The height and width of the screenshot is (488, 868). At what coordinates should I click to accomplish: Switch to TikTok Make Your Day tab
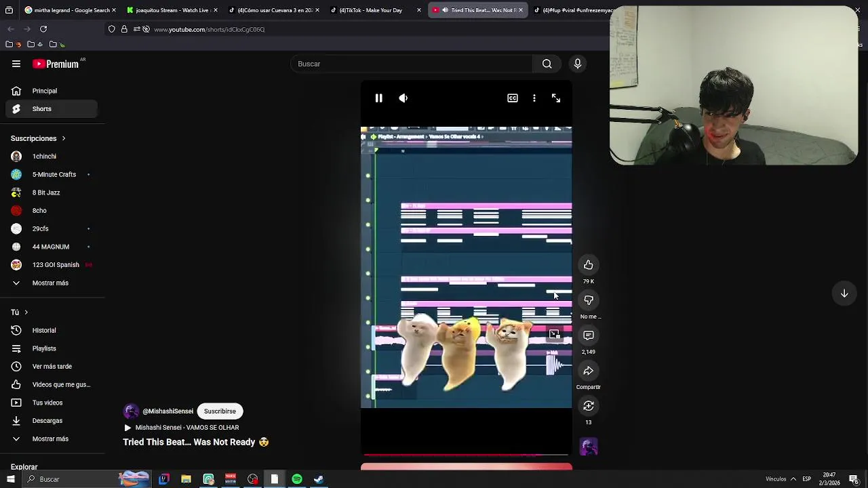tap(376, 10)
